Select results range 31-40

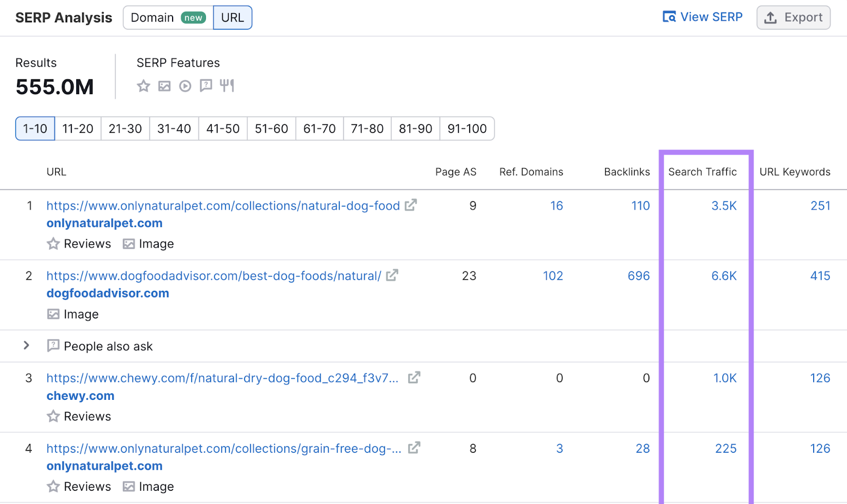[x=174, y=129]
